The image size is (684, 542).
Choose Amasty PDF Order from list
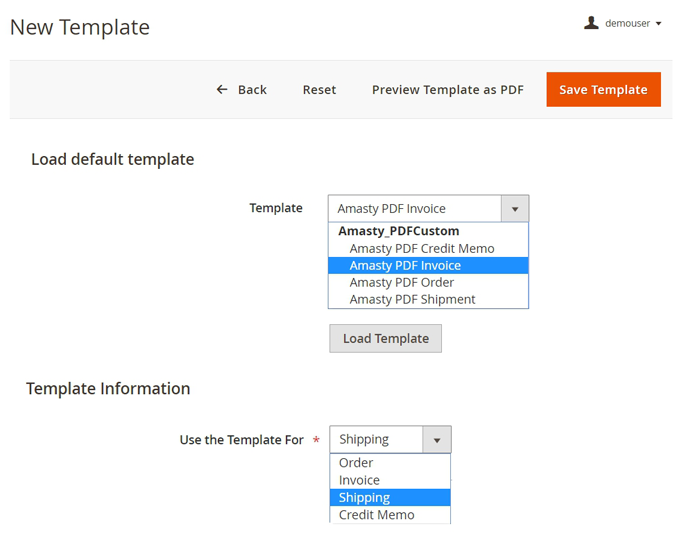coord(401,282)
